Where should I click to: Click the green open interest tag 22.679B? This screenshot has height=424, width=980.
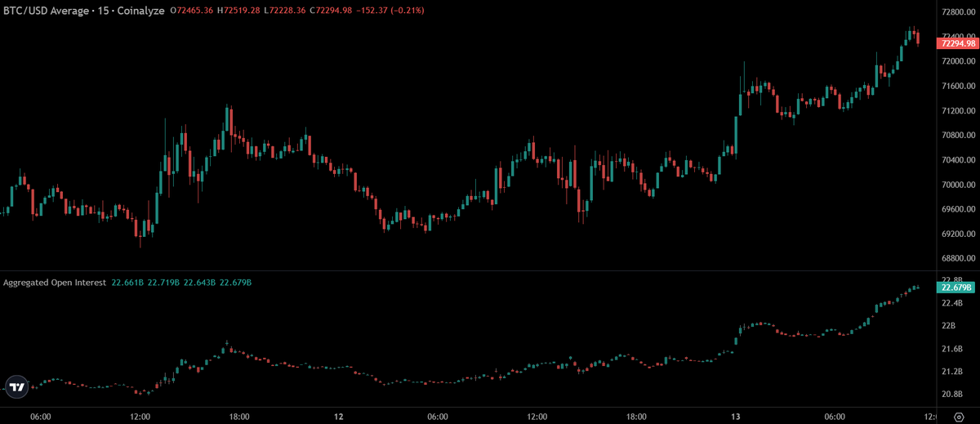pyautogui.click(x=955, y=288)
